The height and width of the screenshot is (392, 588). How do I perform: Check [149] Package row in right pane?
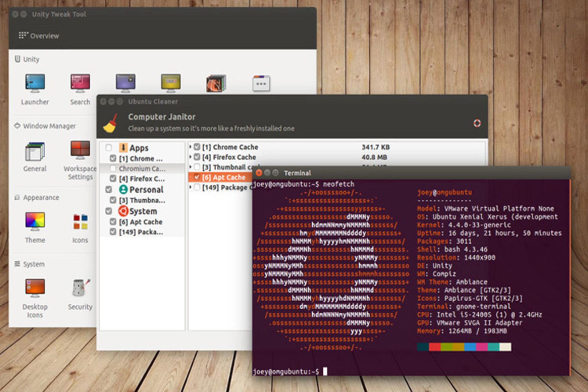[x=197, y=187]
